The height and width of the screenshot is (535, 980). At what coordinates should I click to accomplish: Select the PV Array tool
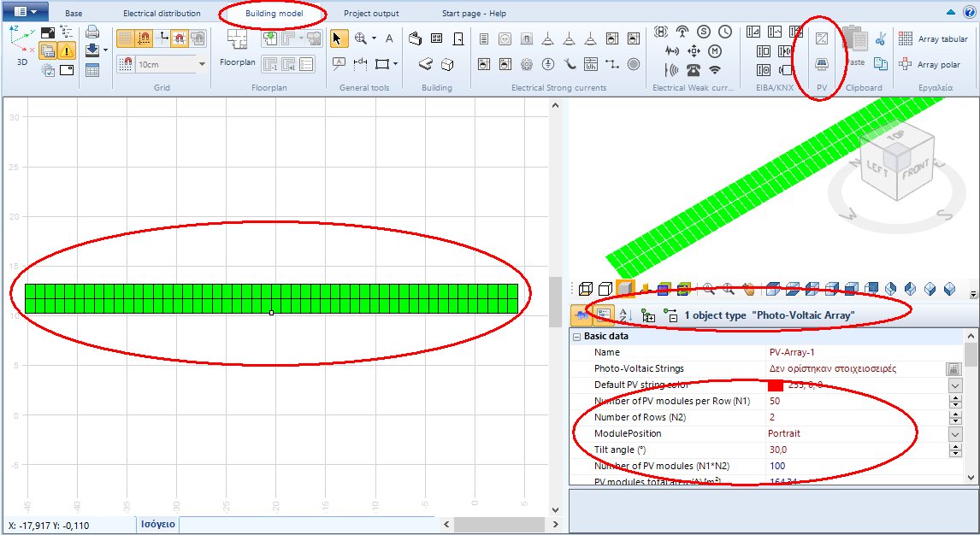tap(822, 63)
